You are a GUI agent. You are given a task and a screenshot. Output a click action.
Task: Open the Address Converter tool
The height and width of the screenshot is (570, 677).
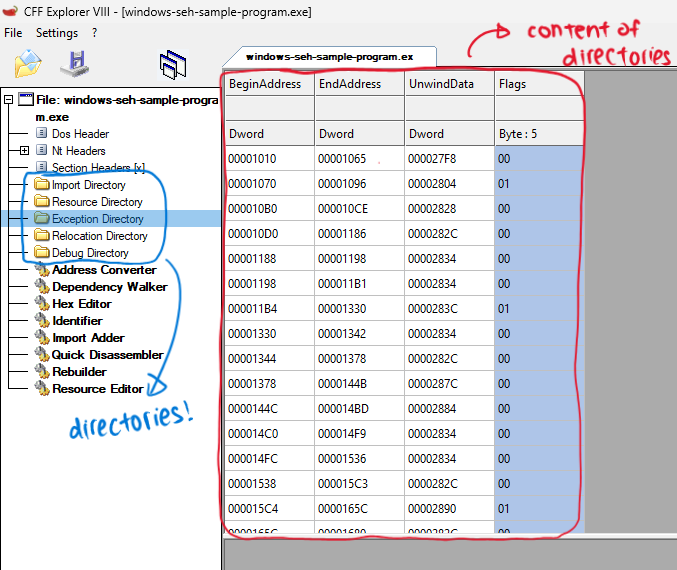103,270
